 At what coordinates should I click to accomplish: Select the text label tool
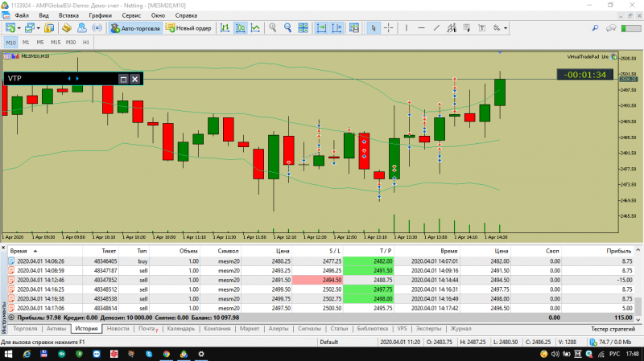point(482,28)
